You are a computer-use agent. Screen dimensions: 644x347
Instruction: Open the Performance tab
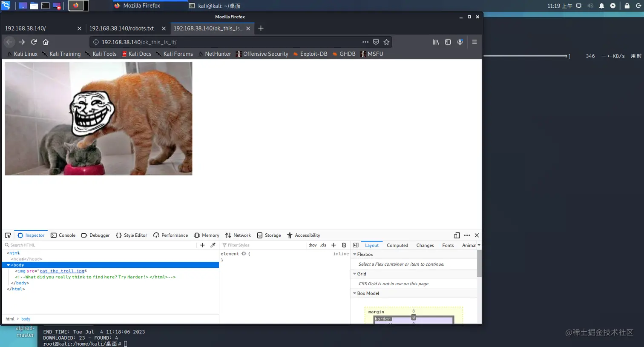170,235
